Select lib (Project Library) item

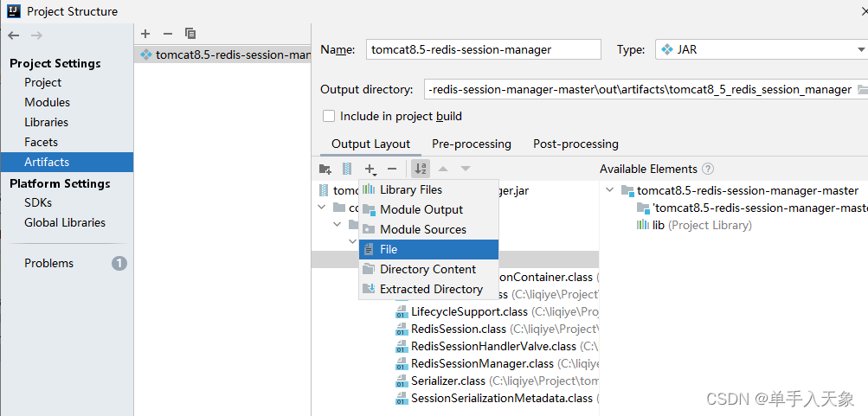(x=694, y=225)
